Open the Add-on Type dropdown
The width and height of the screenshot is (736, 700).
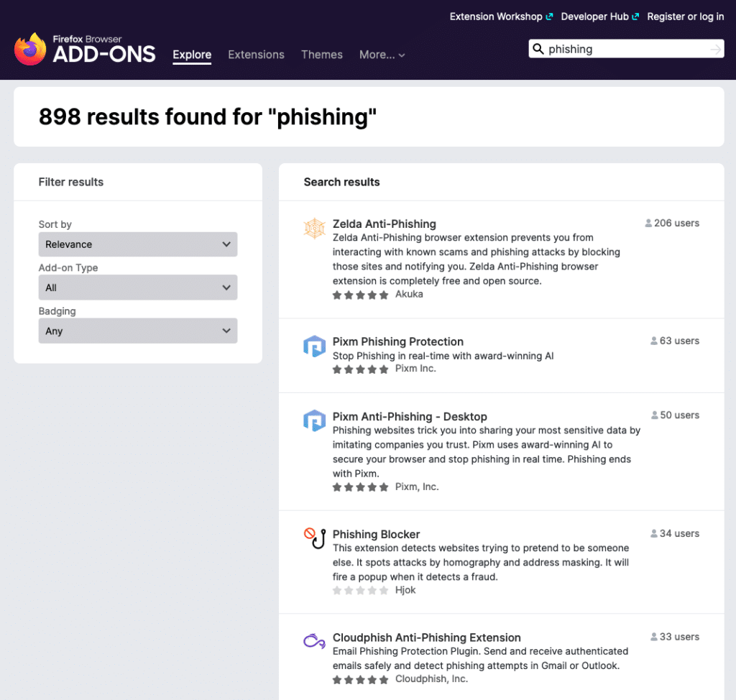point(138,287)
